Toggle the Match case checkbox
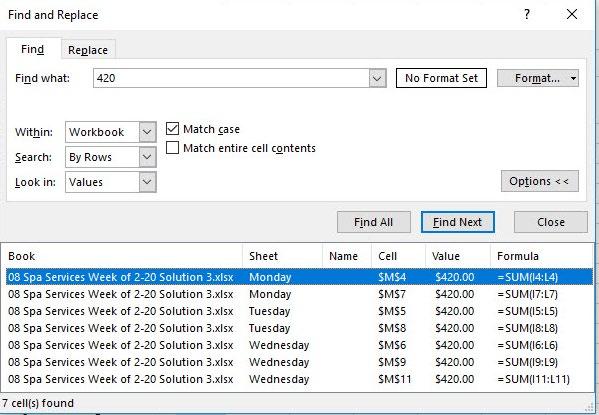Viewport: 599px width, 415px height. click(172, 129)
